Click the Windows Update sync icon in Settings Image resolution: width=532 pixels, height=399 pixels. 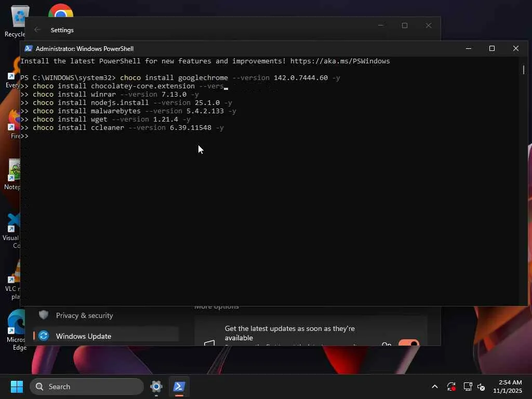pos(44,336)
